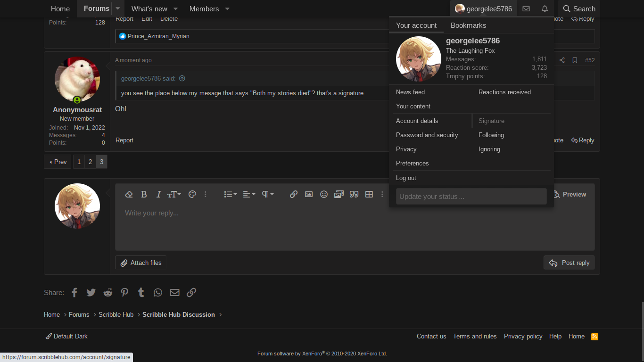Insert a quote block
The height and width of the screenshot is (362, 644).
pos(354,194)
